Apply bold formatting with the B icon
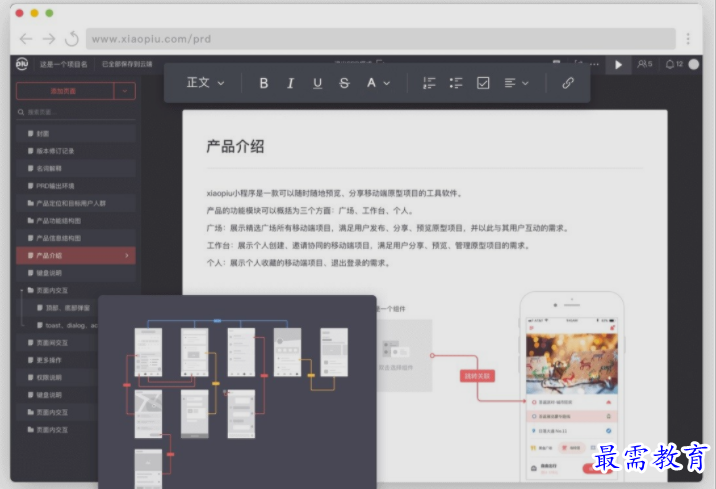The width and height of the screenshot is (716, 489). tap(263, 83)
